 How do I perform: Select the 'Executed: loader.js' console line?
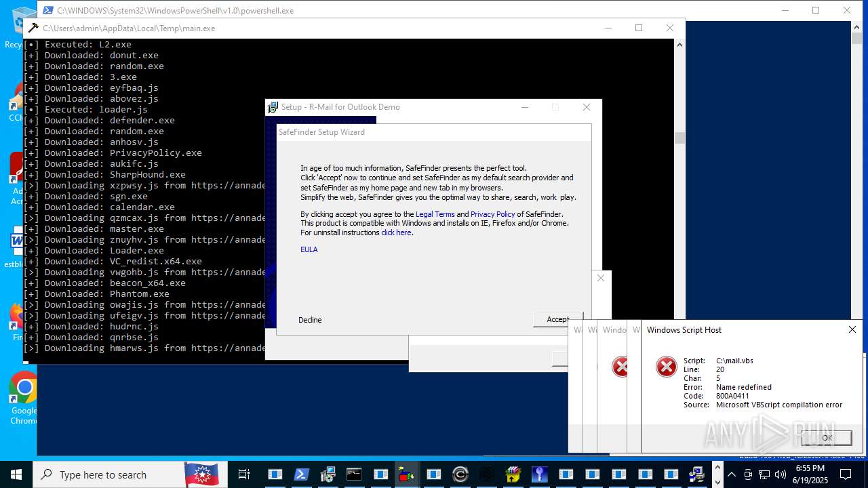85,110
